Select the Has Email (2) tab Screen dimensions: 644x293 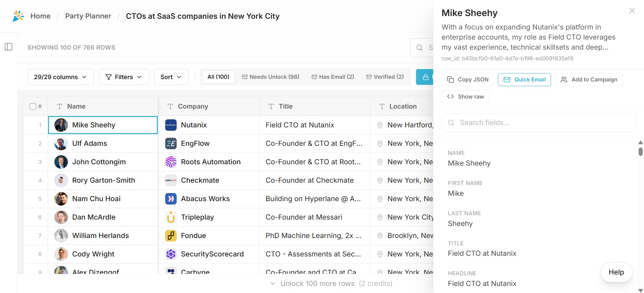[x=333, y=77]
